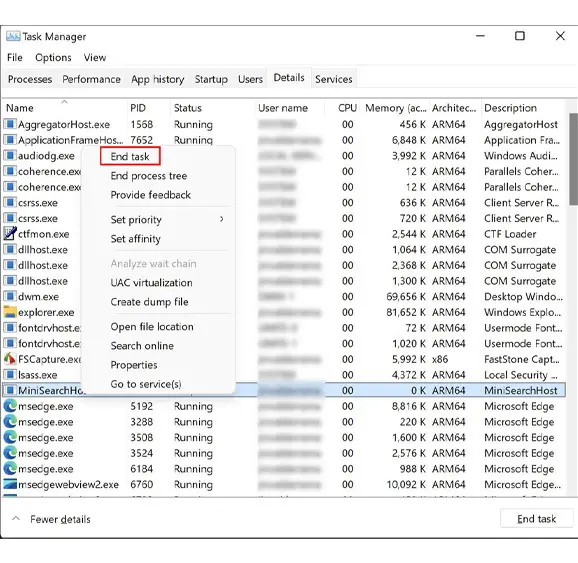The height and width of the screenshot is (563, 578).
Task: Choose Go to service(s)
Action: [x=146, y=384]
